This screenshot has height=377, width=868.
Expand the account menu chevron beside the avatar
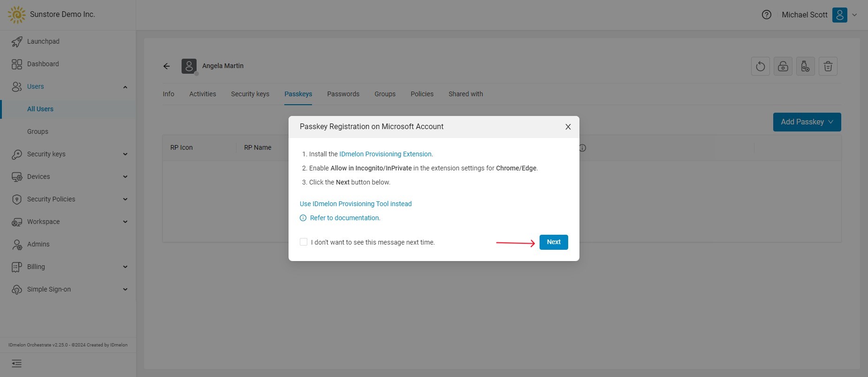click(854, 15)
